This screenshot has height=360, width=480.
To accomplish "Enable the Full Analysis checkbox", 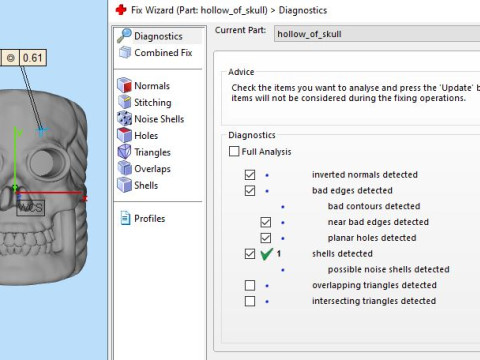I will click(x=234, y=151).
